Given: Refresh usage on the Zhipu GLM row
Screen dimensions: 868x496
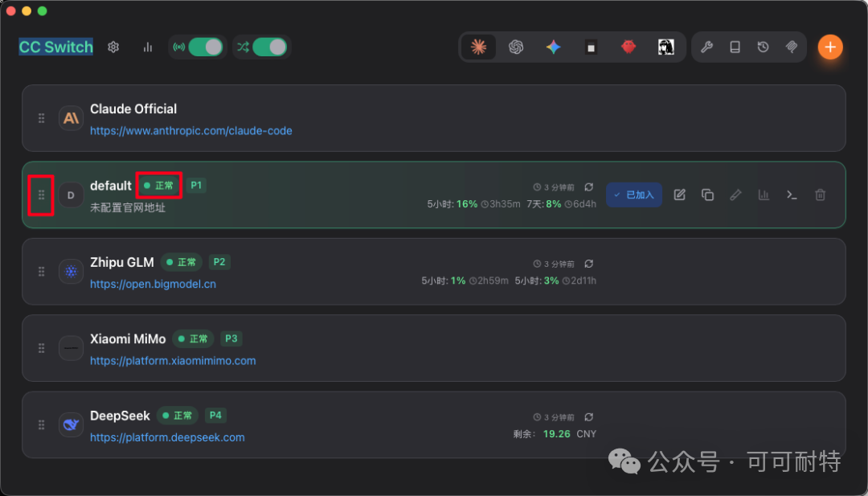Looking at the screenshot, I should pos(589,264).
